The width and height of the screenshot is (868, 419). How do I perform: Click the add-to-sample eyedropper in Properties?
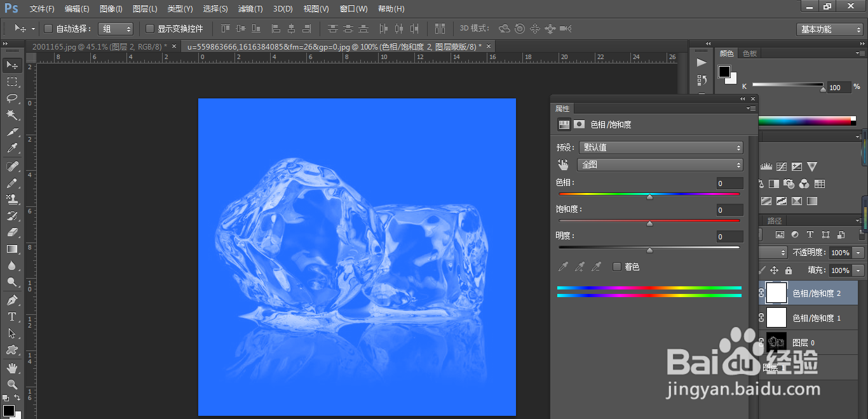point(580,267)
